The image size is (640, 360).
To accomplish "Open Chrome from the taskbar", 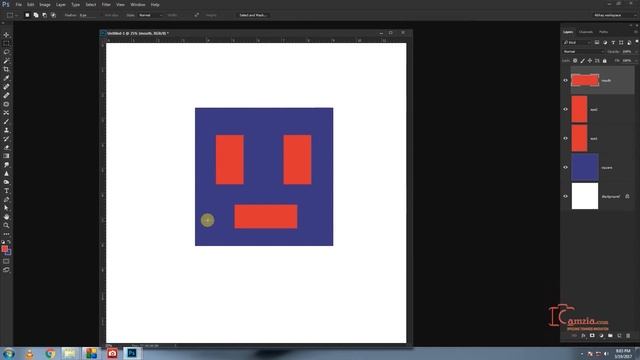I will (50, 353).
